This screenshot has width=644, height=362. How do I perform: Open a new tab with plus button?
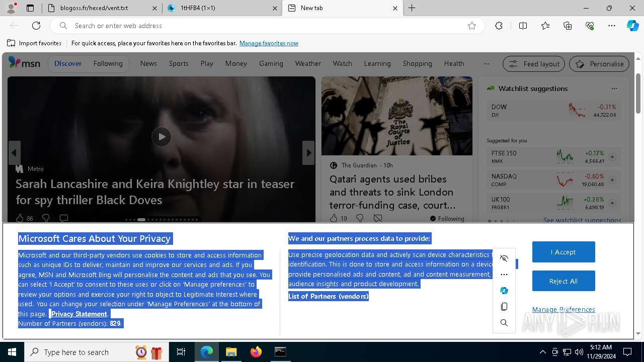412,8
